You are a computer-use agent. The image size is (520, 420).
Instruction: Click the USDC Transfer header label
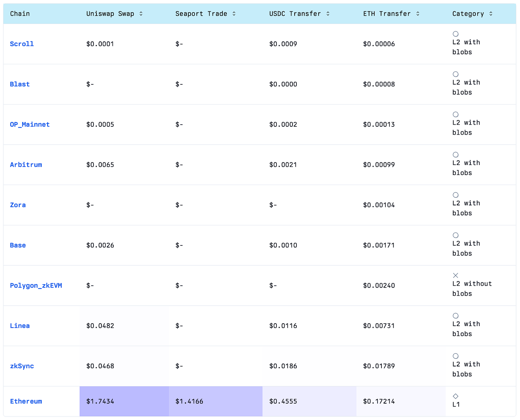[x=295, y=14]
